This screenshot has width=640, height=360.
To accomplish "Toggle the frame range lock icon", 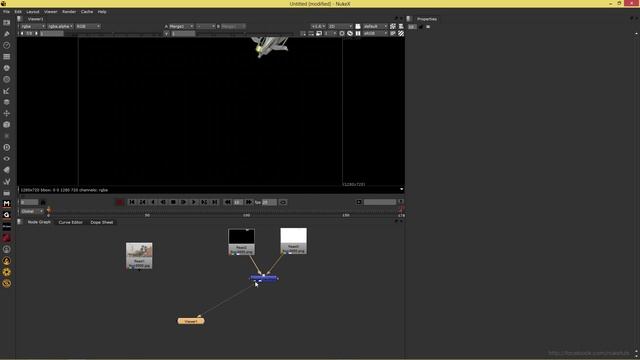I will [401, 202].
